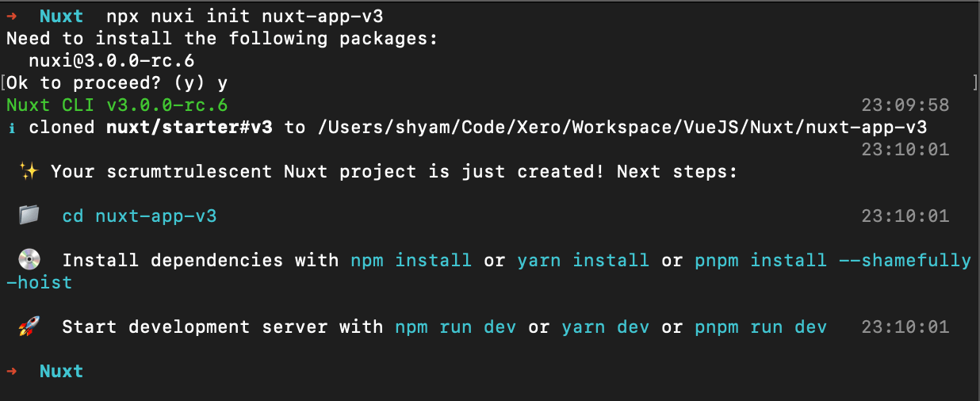980x401 pixels.
Task: Click the 'Ok to proceed? (y) y' line
Action: (117, 82)
